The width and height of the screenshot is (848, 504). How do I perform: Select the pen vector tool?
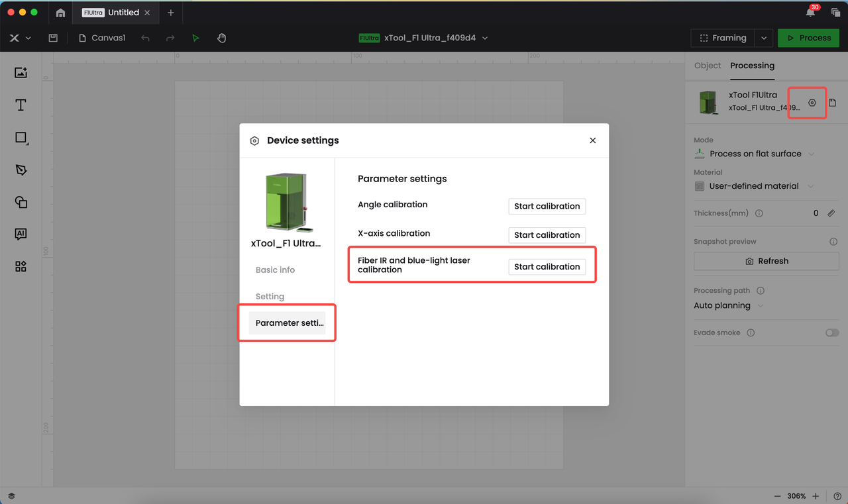pyautogui.click(x=21, y=170)
